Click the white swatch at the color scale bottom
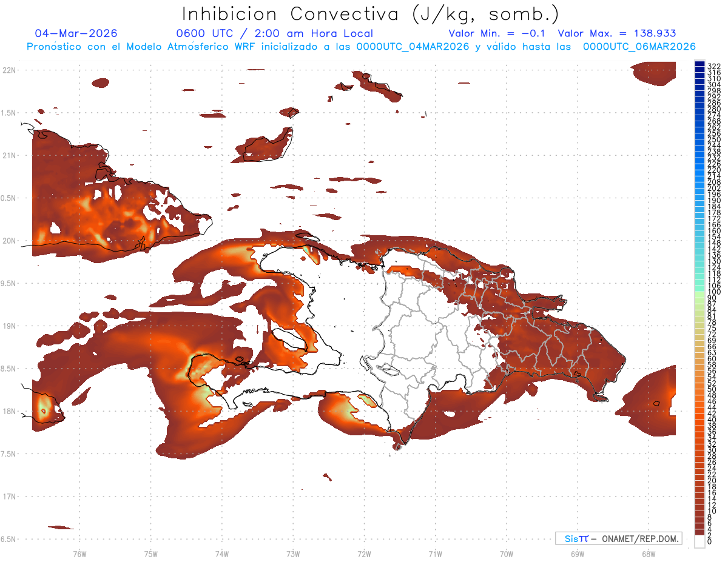Viewport: 728px width, 562px height. coord(699,542)
